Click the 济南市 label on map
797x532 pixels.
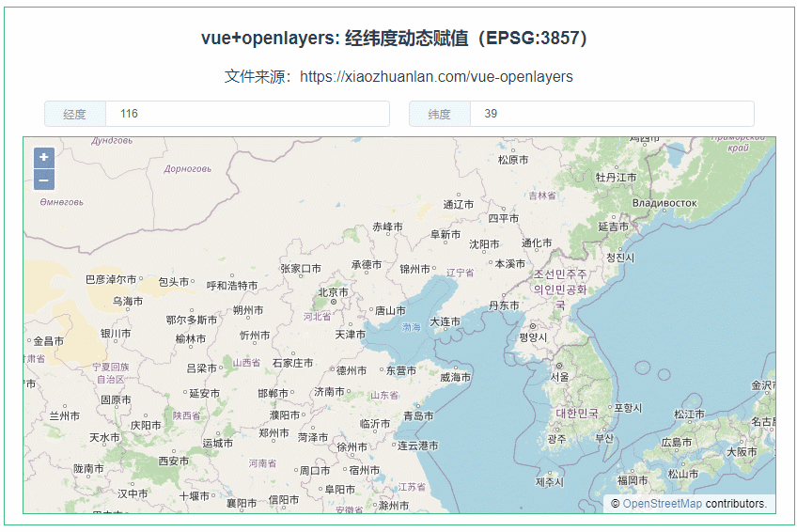coord(329,392)
